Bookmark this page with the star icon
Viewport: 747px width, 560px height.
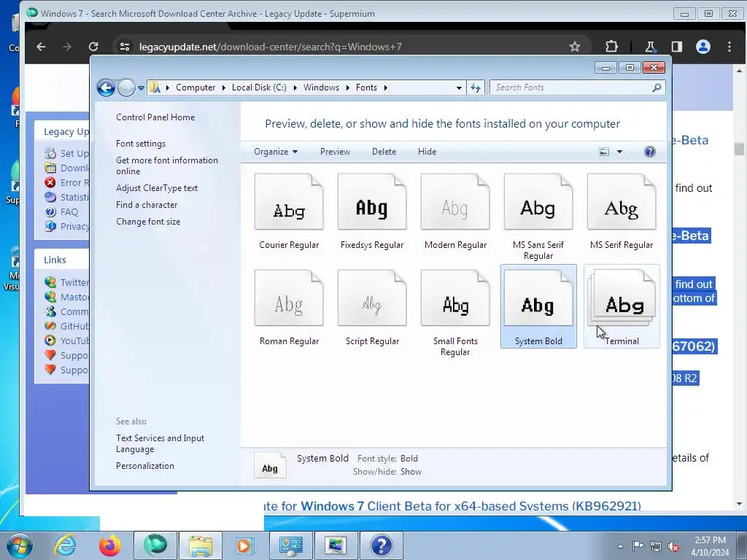[575, 47]
